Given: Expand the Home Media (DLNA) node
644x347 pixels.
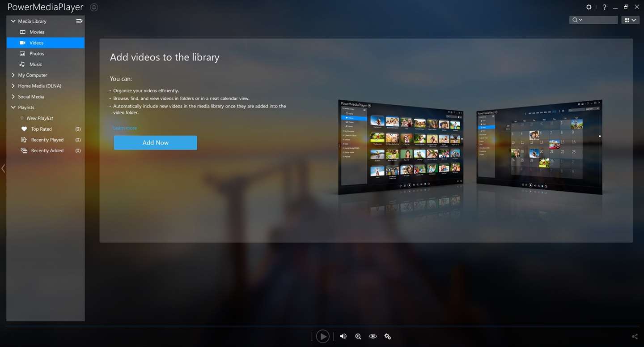Looking at the screenshot, I should click(13, 86).
